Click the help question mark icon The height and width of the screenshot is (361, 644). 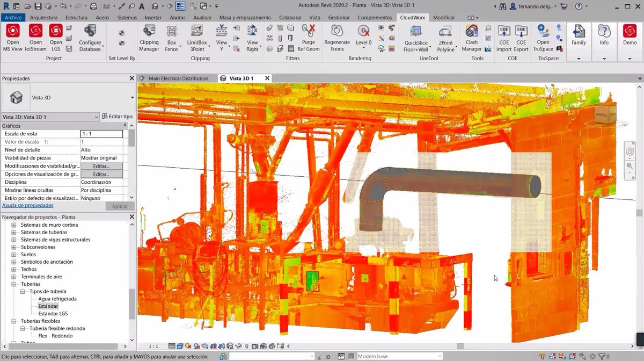[579, 6]
